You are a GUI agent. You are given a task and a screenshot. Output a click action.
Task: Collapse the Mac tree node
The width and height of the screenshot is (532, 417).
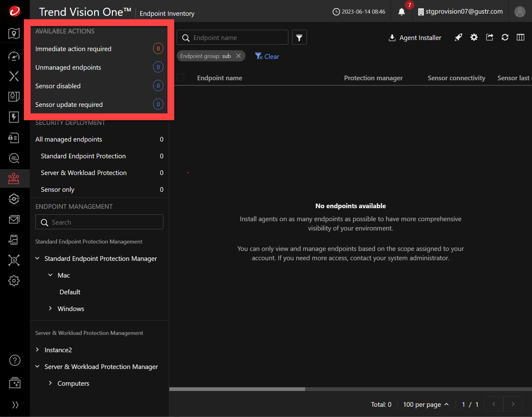[x=50, y=275]
